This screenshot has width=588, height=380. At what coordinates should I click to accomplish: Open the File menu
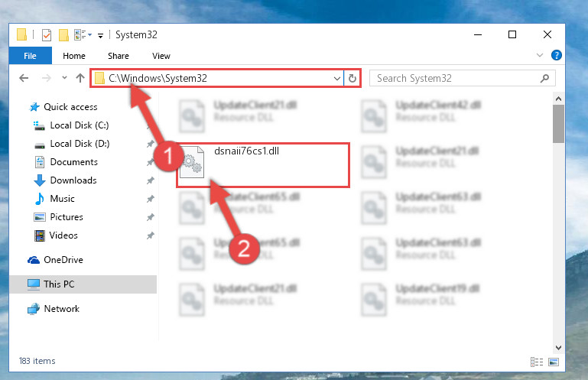coord(30,56)
